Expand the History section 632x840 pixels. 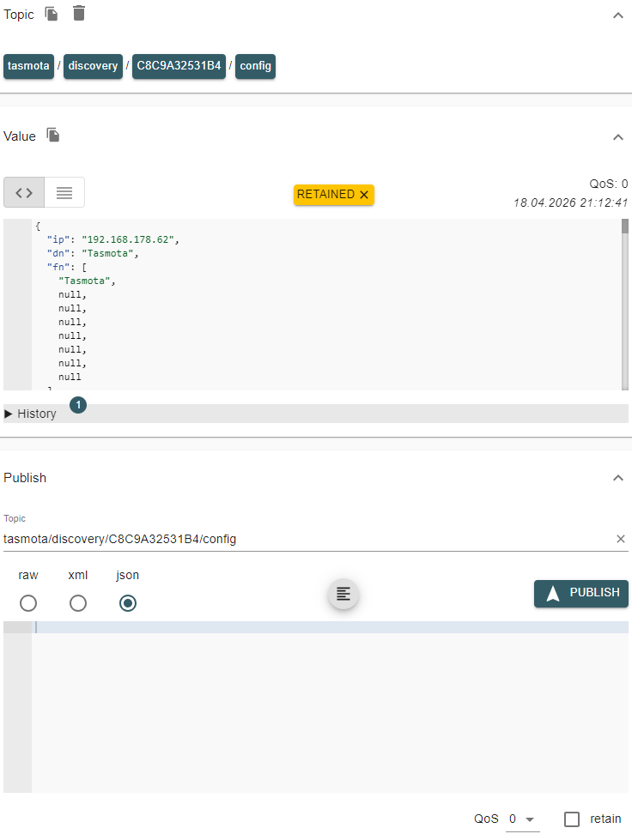(x=30, y=413)
